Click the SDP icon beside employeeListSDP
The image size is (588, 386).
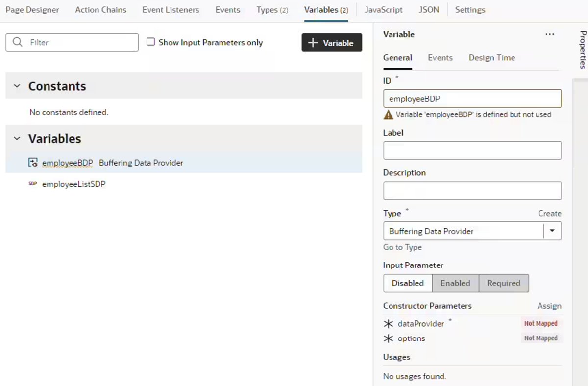click(32, 183)
